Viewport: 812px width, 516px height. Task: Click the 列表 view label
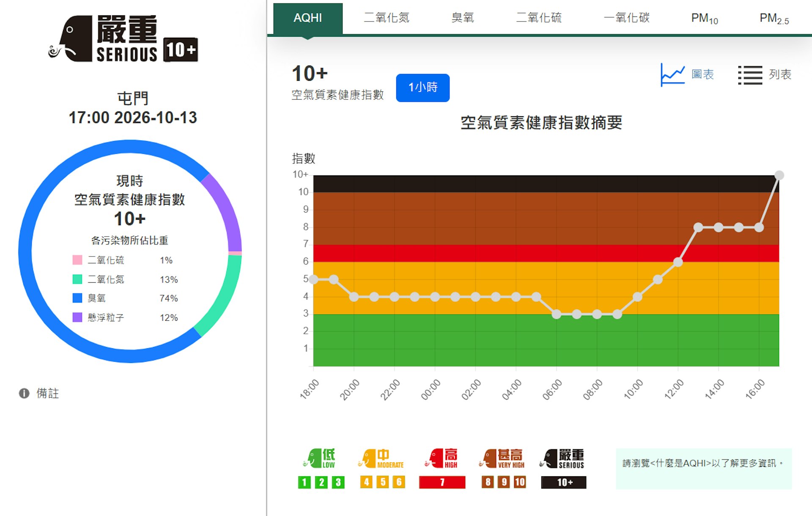(780, 75)
